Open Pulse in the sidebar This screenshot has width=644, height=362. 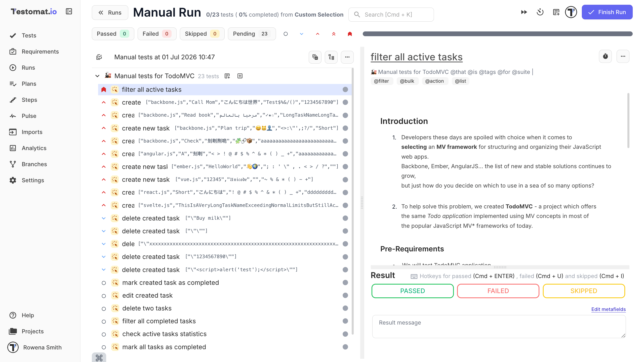(x=29, y=116)
